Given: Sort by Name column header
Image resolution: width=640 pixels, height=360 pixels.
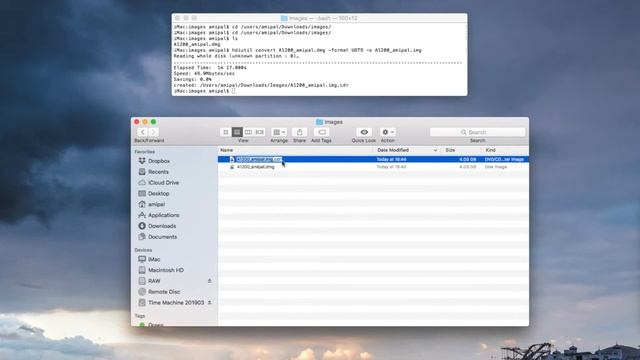Looking at the screenshot, I should point(296,150).
